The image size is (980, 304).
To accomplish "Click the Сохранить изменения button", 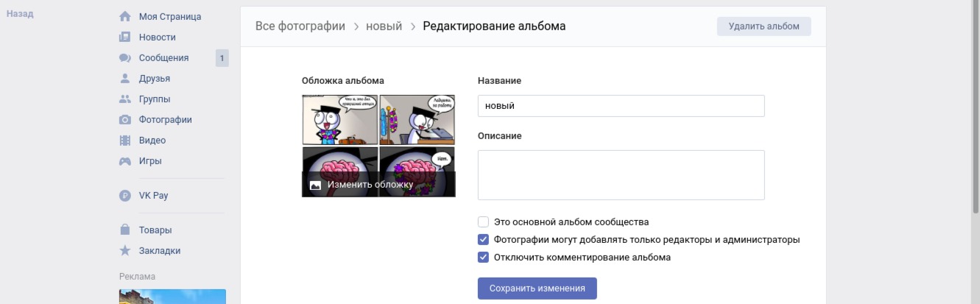I will 537,289.
